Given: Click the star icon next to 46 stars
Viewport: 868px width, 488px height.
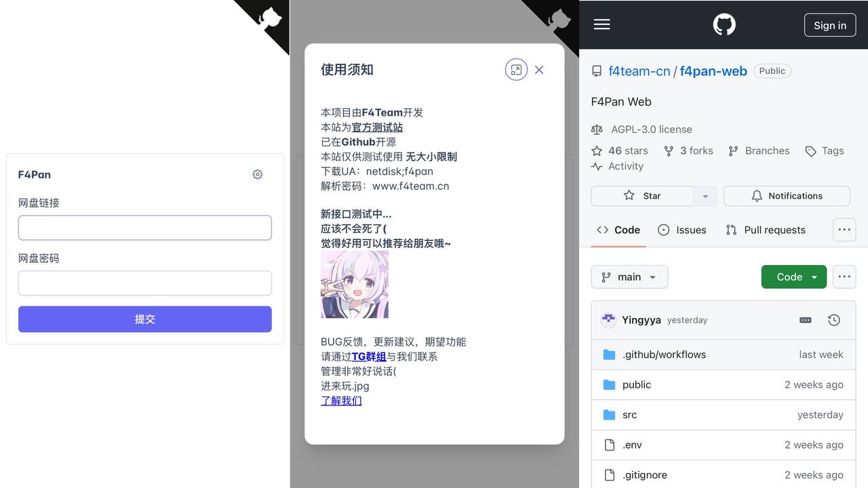Looking at the screenshot, I should (x=597, y=150).
